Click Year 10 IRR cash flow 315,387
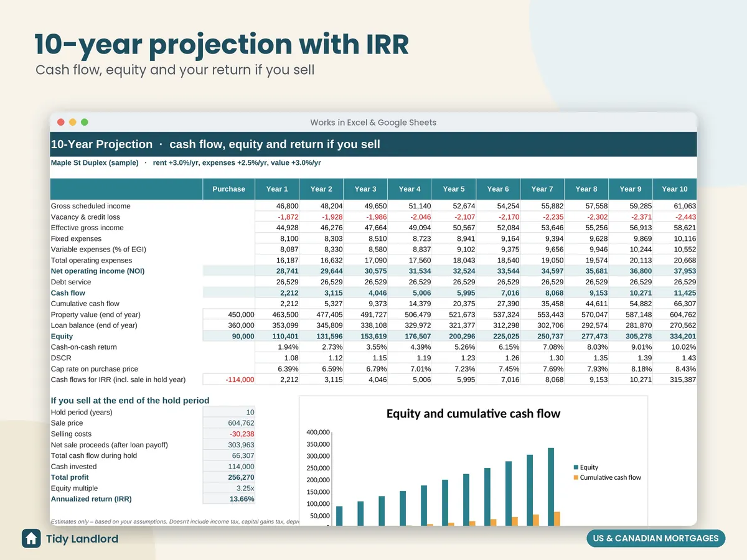This screenshot has width=747, height=560. click(x=675, y=380)
